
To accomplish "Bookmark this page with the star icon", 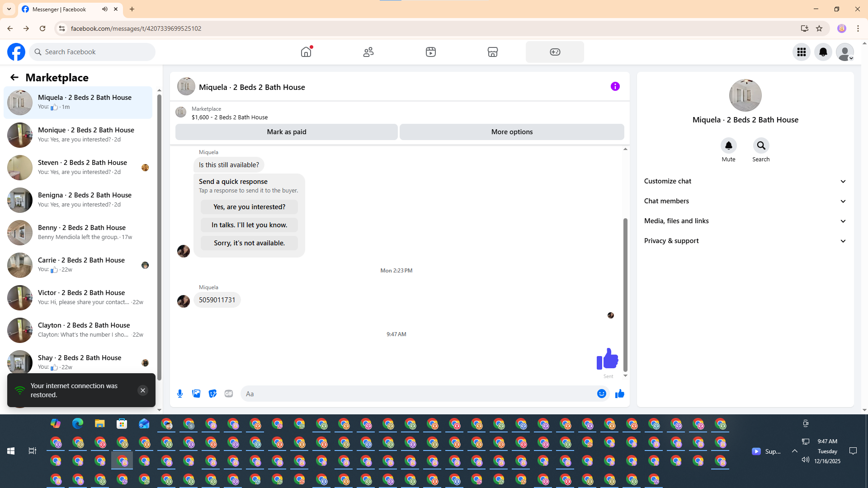I will (x=819, y=28).
